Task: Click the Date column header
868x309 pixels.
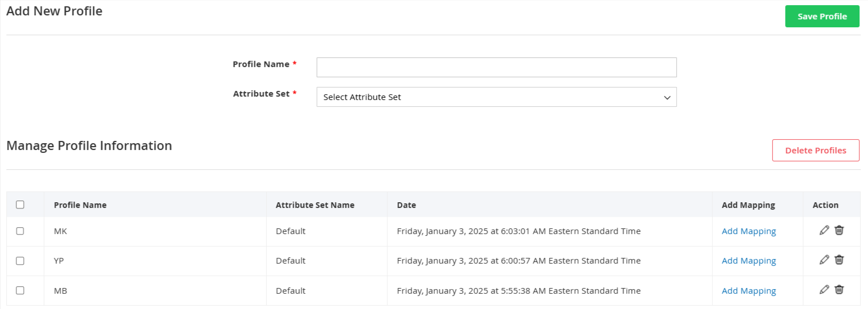Action: click(x=406, y=205)
